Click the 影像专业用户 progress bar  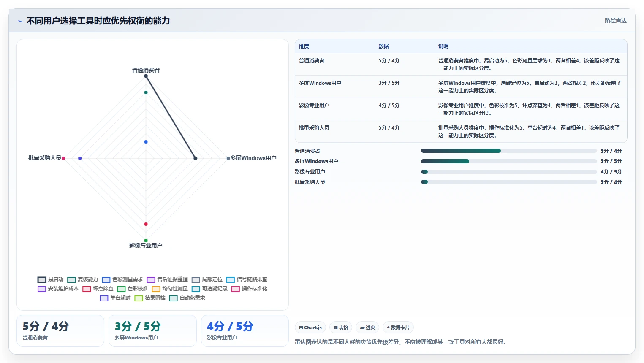pos(509,172)
